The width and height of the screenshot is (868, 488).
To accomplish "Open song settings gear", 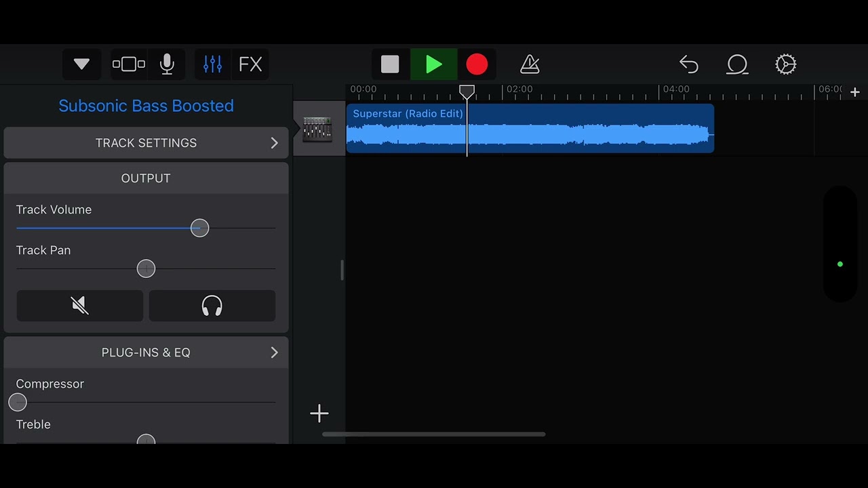I will [785, 64].
